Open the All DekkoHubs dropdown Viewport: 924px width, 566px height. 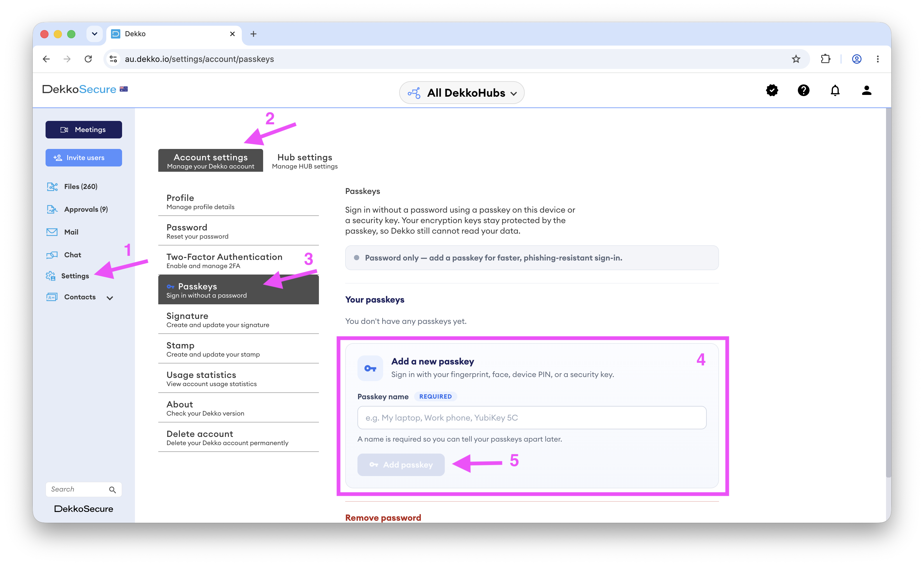coord(462,93)
